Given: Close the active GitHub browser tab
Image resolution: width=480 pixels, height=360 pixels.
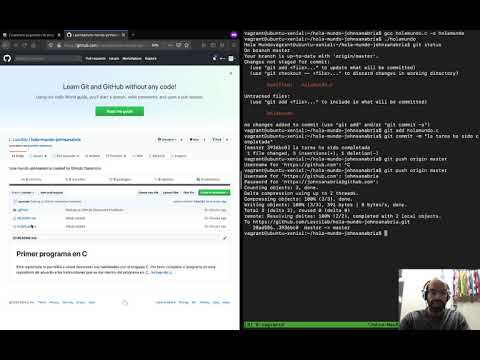Looking at the screenshot, I should pos(123,35).
